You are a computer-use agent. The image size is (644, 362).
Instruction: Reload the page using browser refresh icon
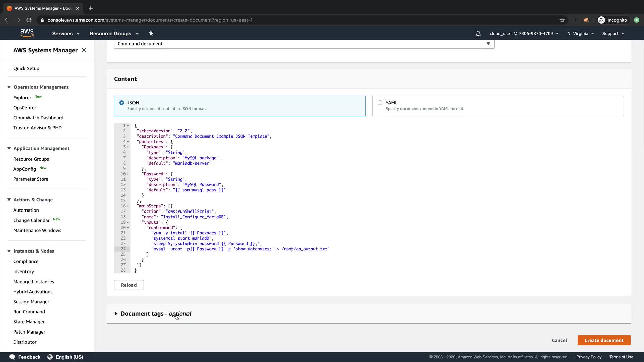(29, 20)
